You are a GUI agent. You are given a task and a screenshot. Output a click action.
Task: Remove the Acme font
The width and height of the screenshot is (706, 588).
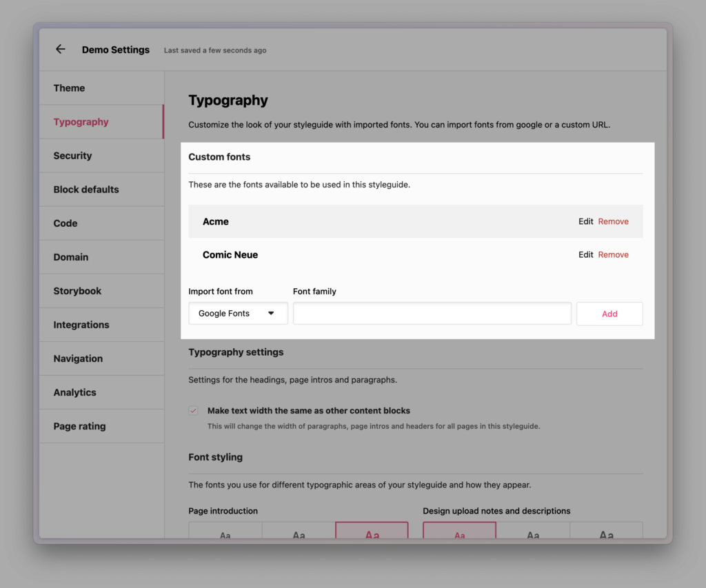pyautogui.click(x=613, y=221)
